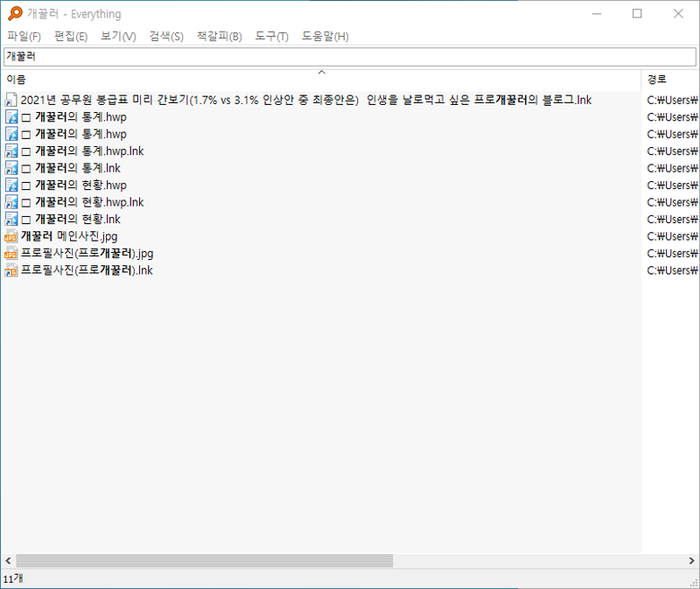
Task: Click the path cell of 개꿀러의 현황.lnk row
Action: click(x=671, y=220)
